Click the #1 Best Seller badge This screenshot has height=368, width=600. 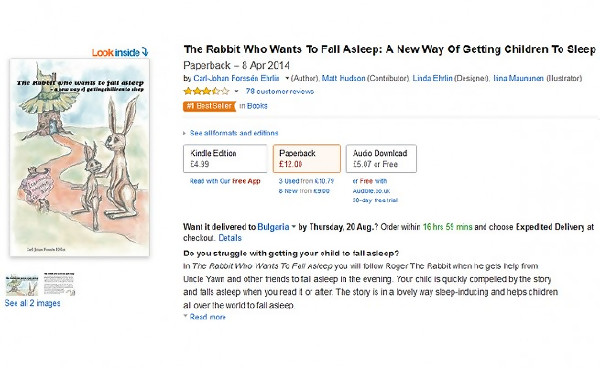pyautogui.click(x=209, y=106)
